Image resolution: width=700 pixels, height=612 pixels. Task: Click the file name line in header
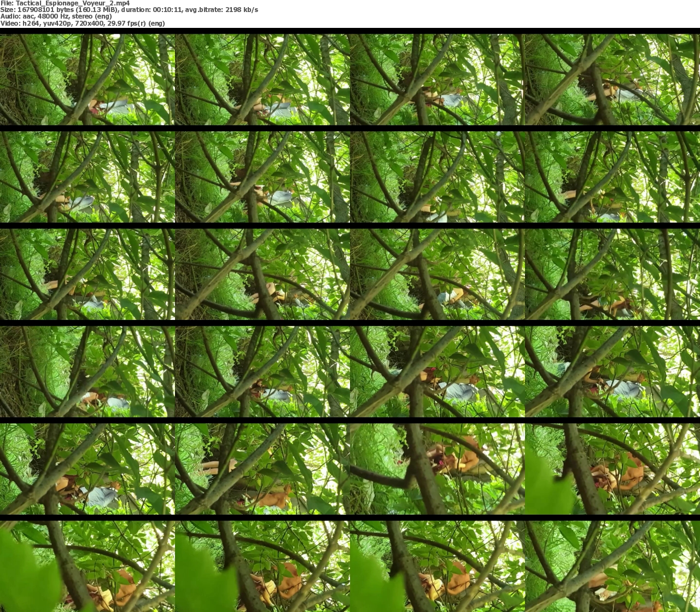coord(65,3)
